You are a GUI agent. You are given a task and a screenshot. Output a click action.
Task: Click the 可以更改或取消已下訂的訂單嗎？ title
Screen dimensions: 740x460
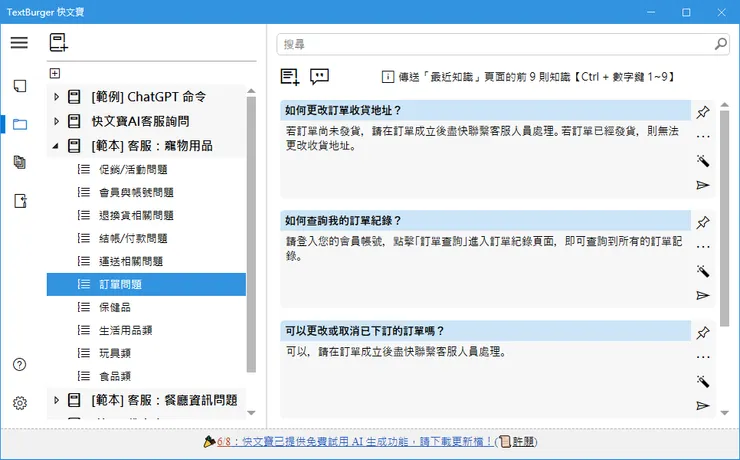[365, 331]
